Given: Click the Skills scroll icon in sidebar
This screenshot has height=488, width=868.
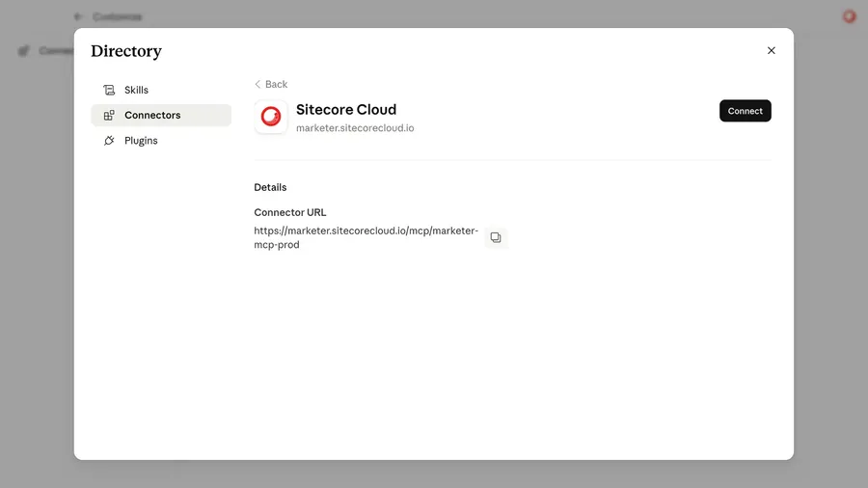Looking at the screenshot, I should tap(109, 90).
